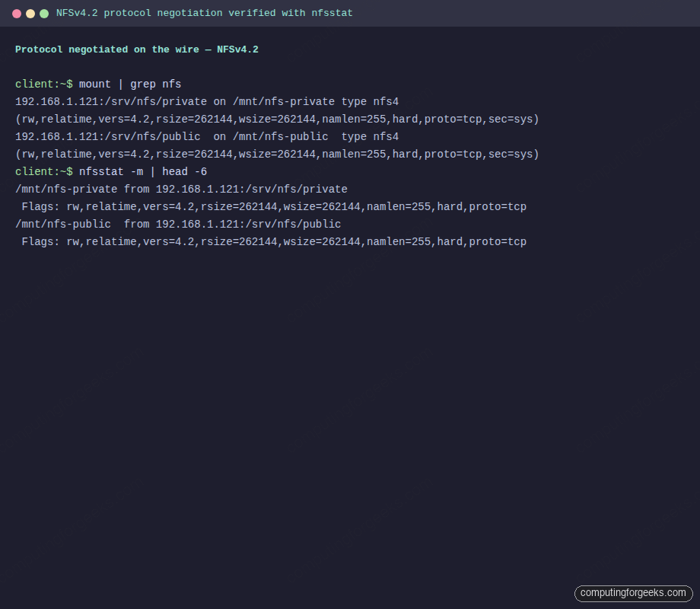Click the computingforgeeks.com badge
700x609 pixels.
(634, 593)
